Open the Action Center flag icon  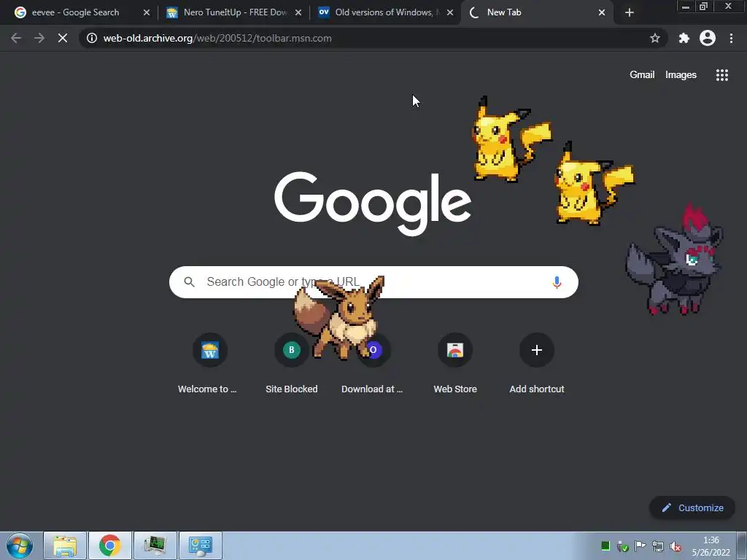click(640, 546)
